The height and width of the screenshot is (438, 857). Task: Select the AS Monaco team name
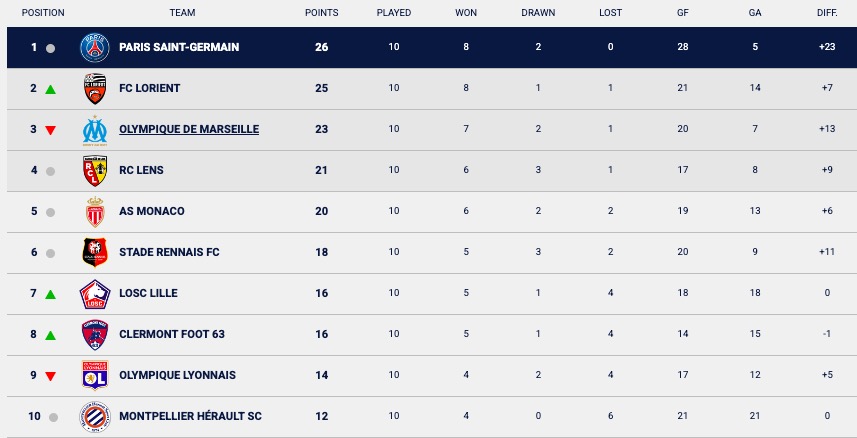151,211
